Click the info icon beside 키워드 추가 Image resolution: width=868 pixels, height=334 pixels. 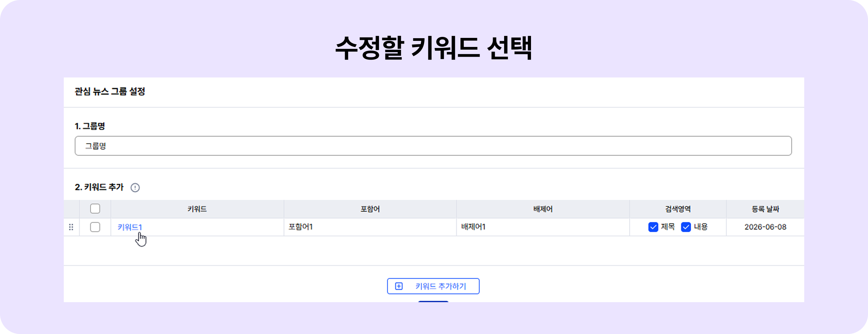[135, 187]
